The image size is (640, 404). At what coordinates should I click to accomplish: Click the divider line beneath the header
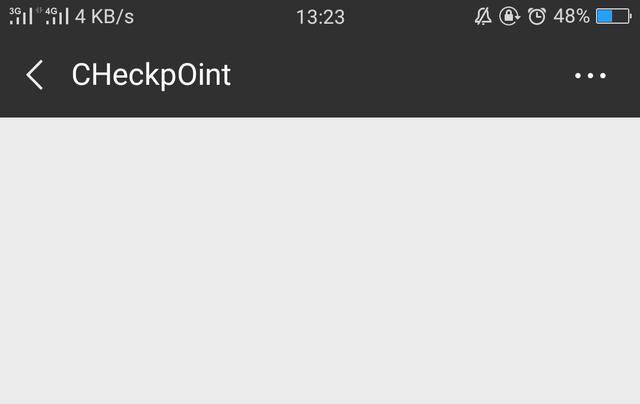320,117
